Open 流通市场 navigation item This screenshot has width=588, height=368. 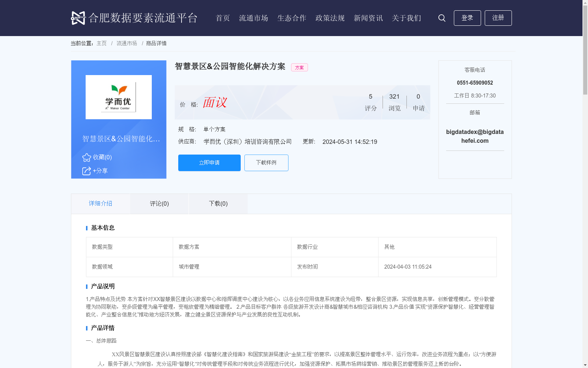254,18
